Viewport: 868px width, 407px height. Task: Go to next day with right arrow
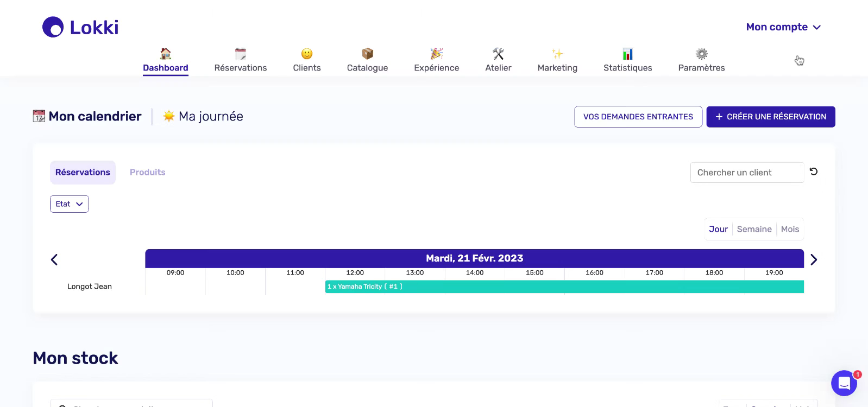(x=814, y=259)
